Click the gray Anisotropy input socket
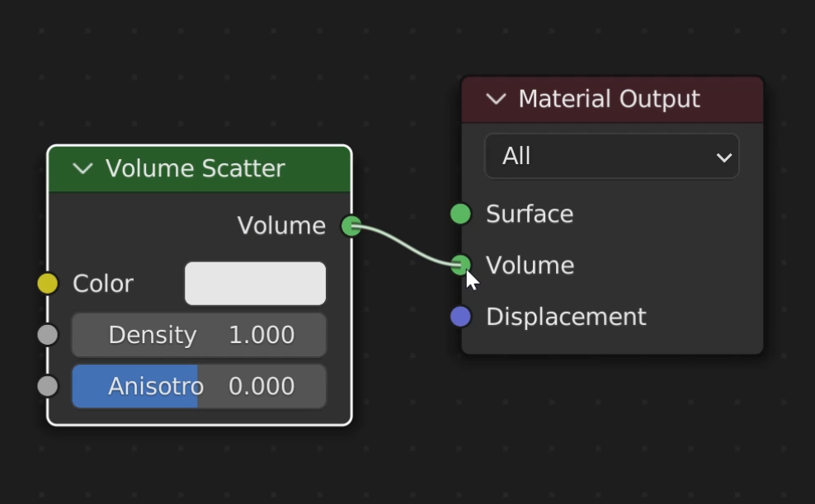This screenshot has height=504, width=815. tap(48, 386)
